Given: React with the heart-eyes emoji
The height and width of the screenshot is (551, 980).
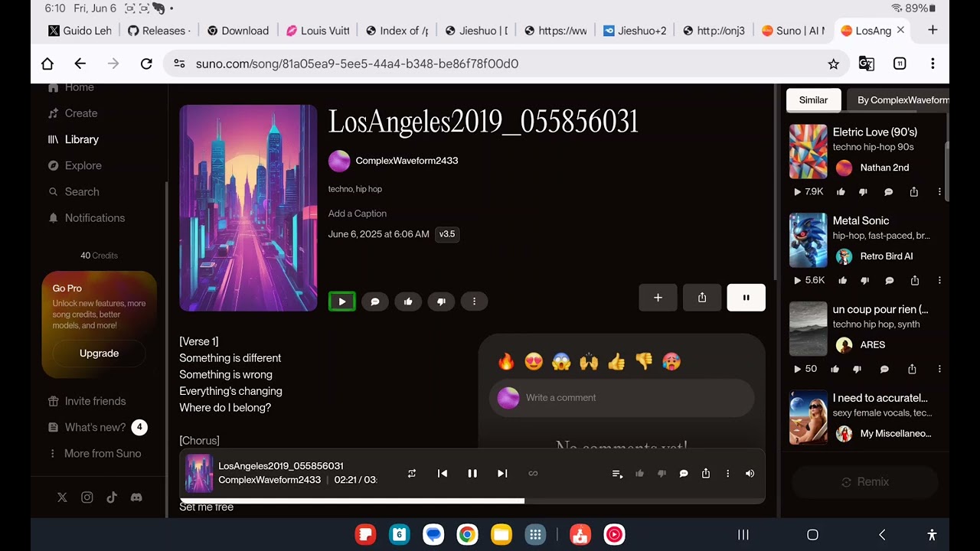Looking at the screenshot, I should pyautogui.click(x=534, y=361).
